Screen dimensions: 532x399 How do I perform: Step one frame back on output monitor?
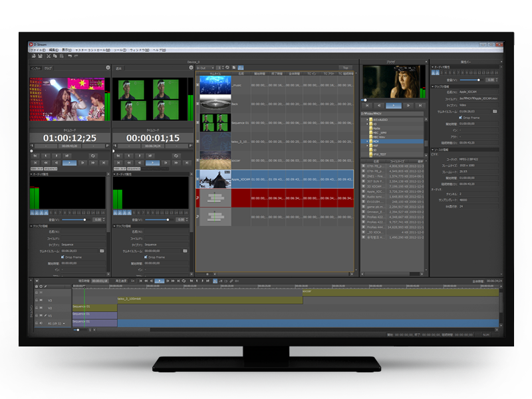click(140, 163)
